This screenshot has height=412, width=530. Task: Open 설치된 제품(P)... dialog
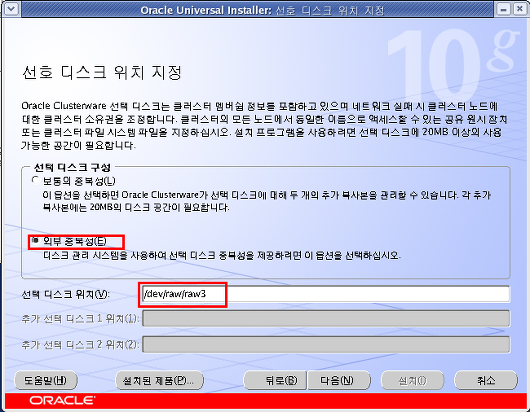[160, 381]
